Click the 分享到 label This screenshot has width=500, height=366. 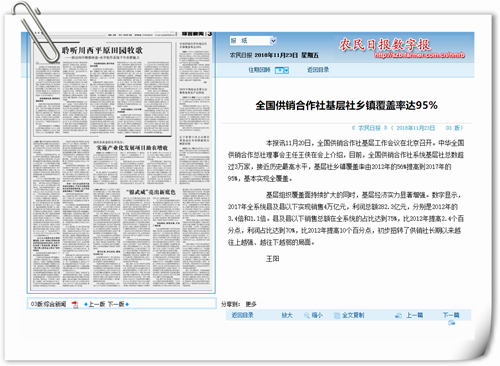pyautogui.click(x=231, y=304)
